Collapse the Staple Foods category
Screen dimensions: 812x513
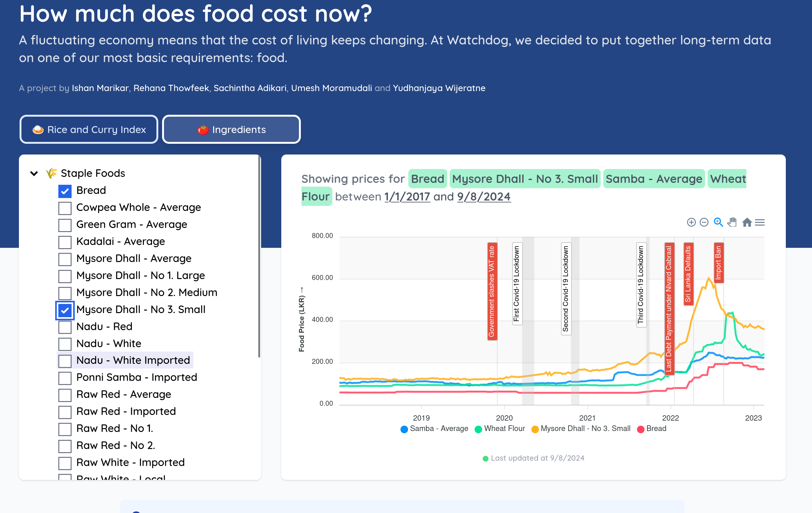click(x=34, y=173)
